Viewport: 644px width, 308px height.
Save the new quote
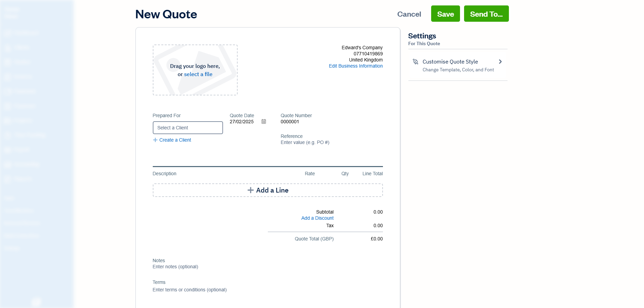445,14
